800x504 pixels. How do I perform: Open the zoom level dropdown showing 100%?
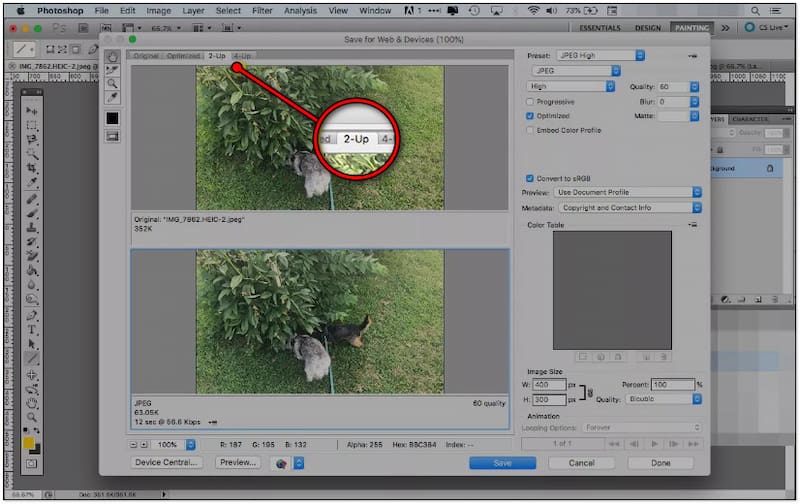[190, 445]
